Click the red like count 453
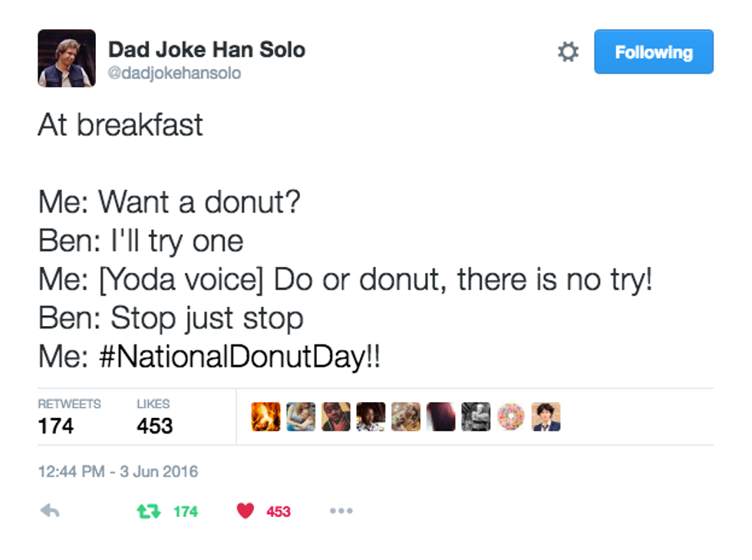The height and width of the screenshot is (560, 752). [x=279, y=512]
